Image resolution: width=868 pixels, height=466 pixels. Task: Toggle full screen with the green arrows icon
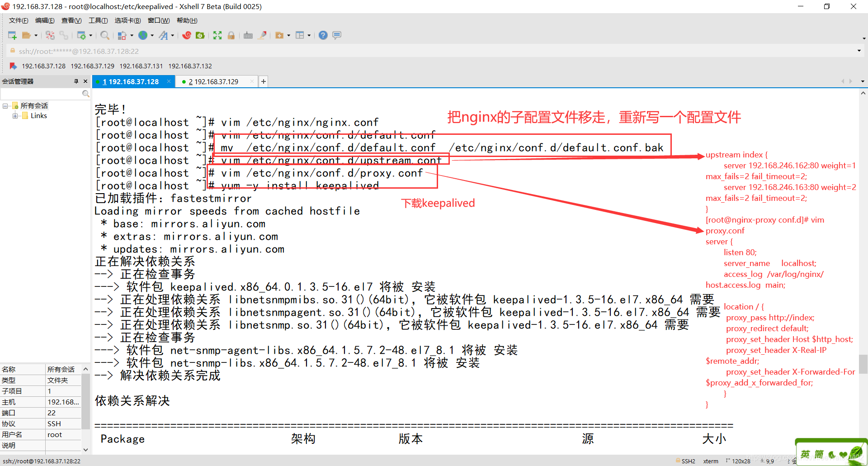[x=217, y=35]
